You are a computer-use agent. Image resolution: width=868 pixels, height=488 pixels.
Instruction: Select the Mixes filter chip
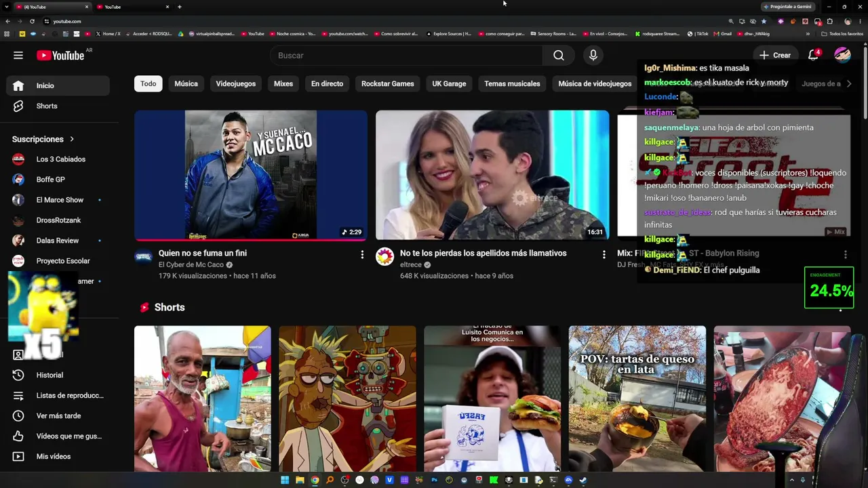pos(283,84)
